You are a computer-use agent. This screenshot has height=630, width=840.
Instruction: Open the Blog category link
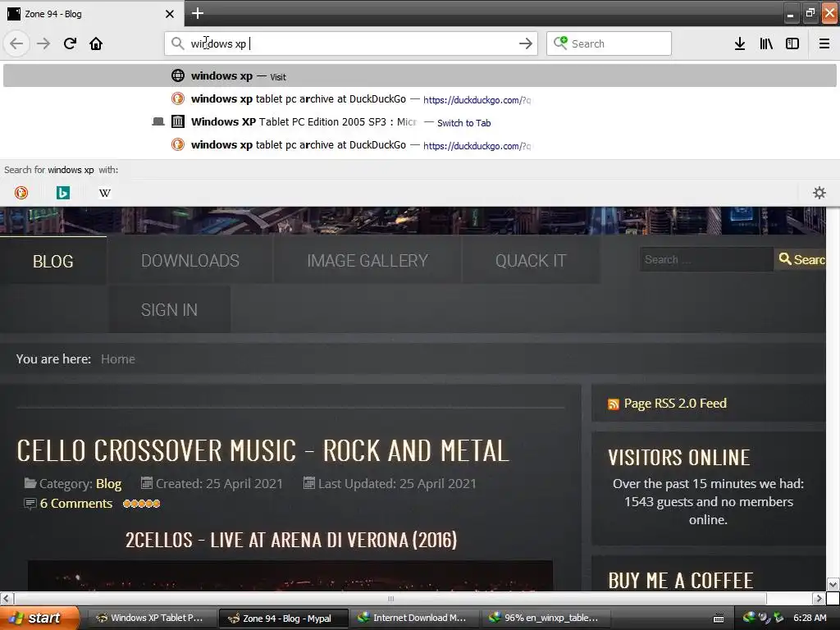[x=109, y=484]
